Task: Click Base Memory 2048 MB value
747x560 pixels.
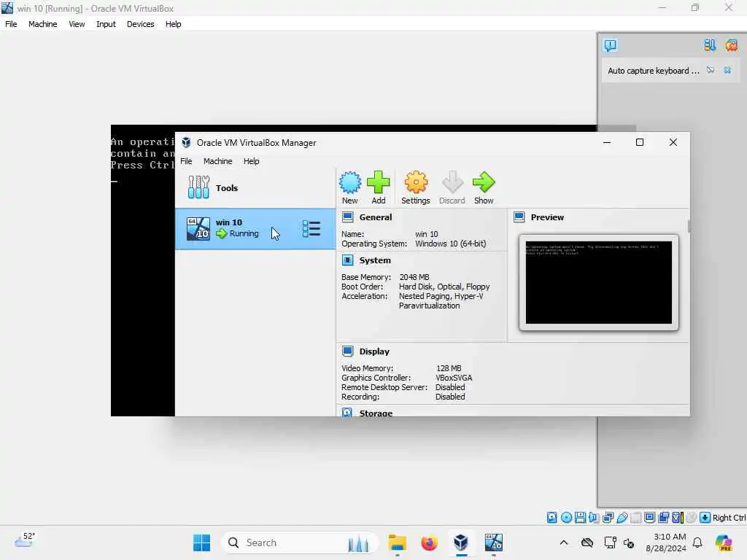Action: (x=414, y=277)
